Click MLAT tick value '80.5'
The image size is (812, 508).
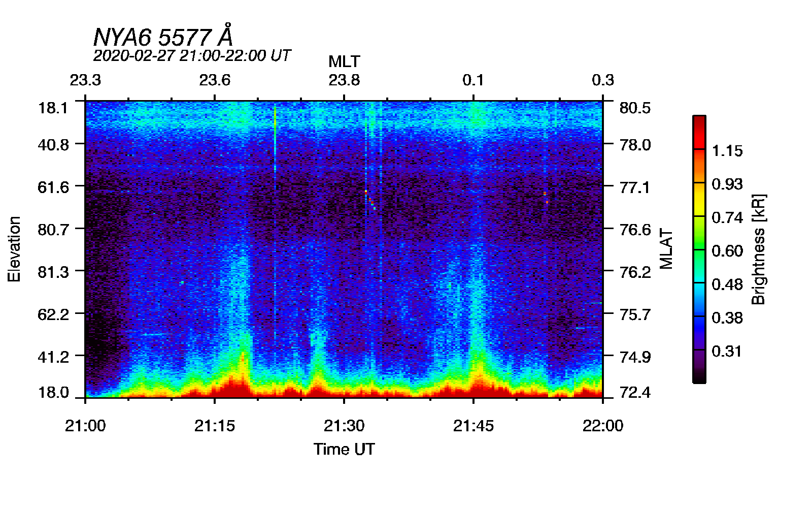pos(635,108)
